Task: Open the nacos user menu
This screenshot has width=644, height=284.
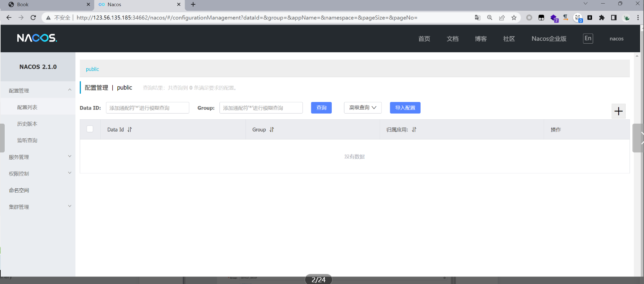Action: tap(617, 39)
